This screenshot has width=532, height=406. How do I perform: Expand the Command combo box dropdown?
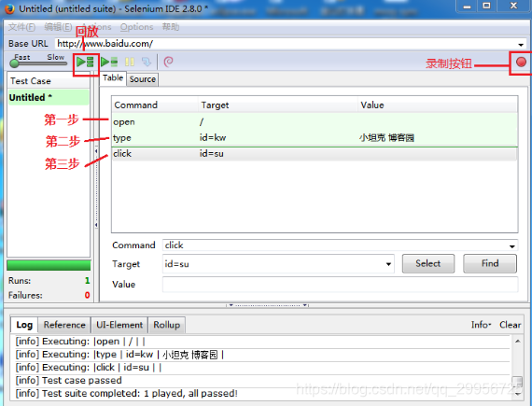coord(511,245)
